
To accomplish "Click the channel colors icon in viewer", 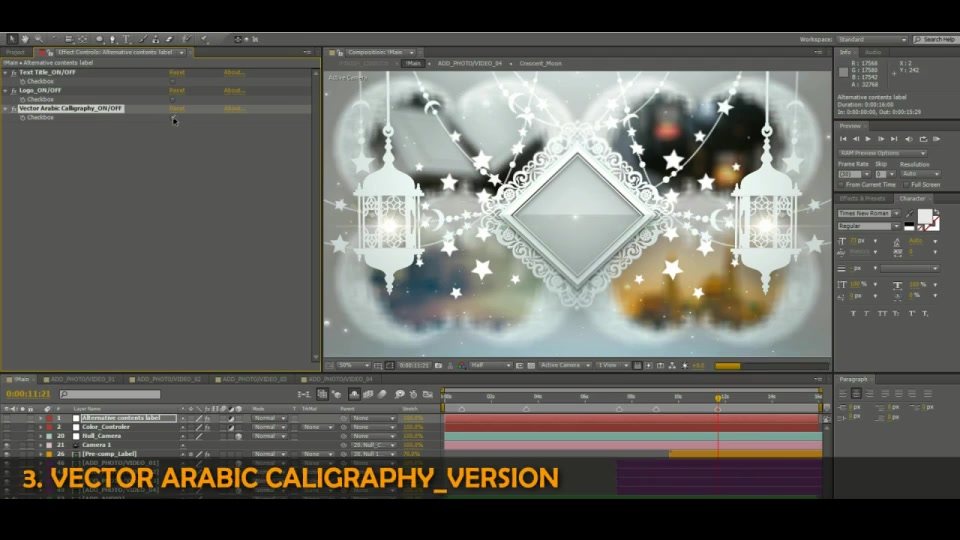I will tap(462, 366).
